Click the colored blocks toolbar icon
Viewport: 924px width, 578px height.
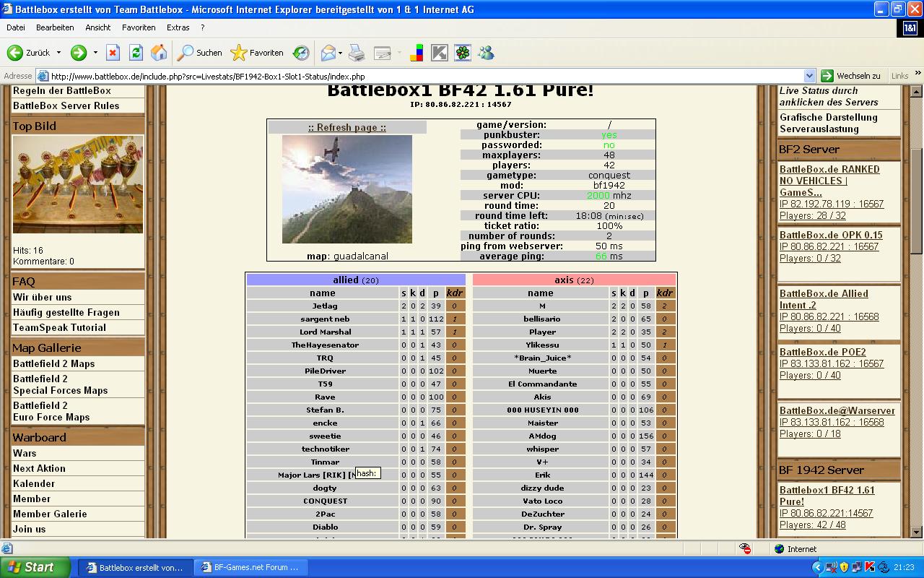pos(417,53)
